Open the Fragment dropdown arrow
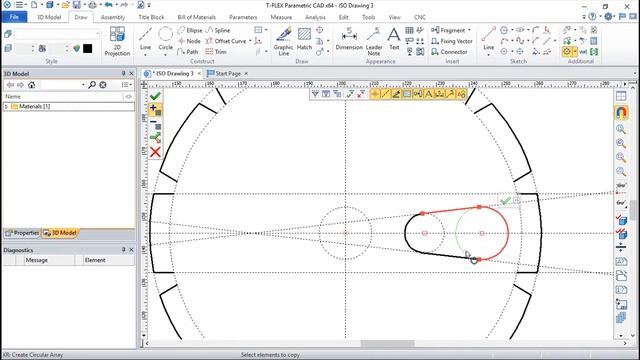Image resolution: width=640 pixels, height=360 pixels. coord(469,30)
